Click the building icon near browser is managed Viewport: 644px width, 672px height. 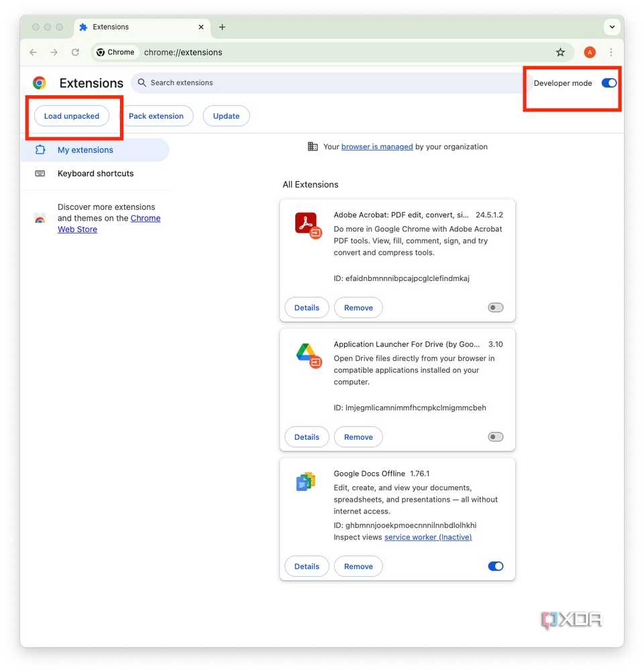pos(313,146)
